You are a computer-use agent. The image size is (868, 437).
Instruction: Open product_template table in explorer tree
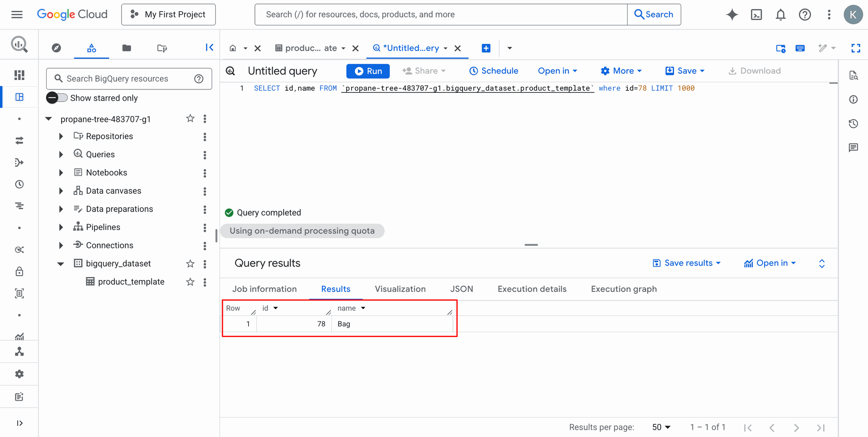point(131,282)
